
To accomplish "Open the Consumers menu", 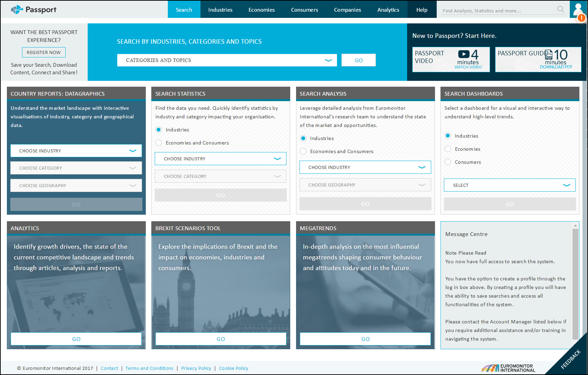I will (304, 10).
